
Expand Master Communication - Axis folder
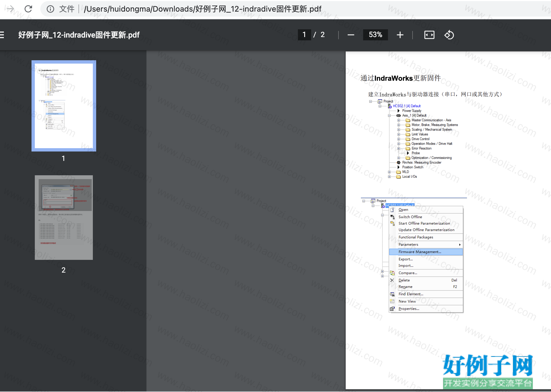398,120
